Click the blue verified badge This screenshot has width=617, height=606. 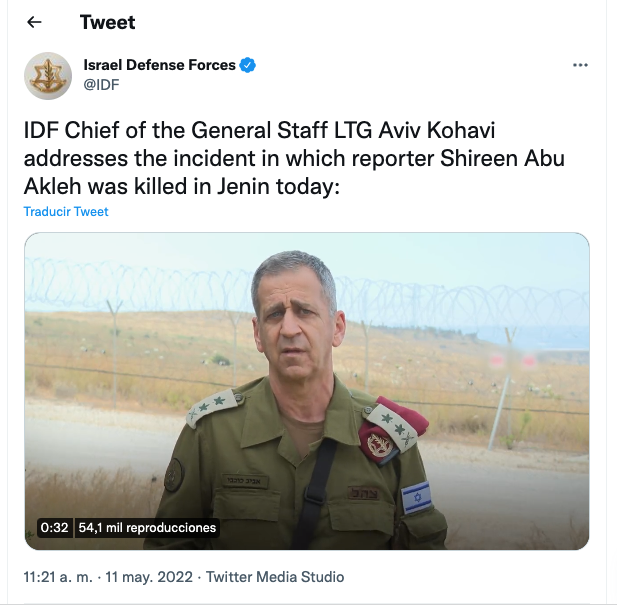[248, 65]
